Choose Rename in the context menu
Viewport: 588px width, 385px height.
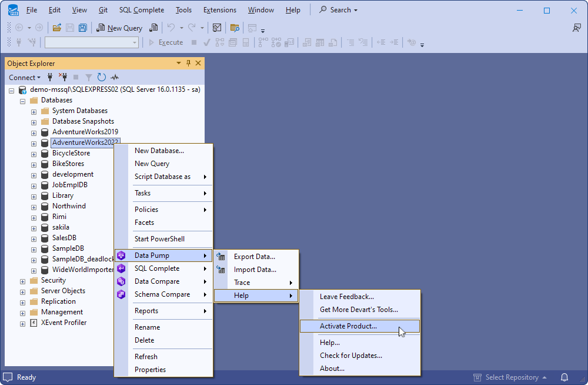click(163, 327)
